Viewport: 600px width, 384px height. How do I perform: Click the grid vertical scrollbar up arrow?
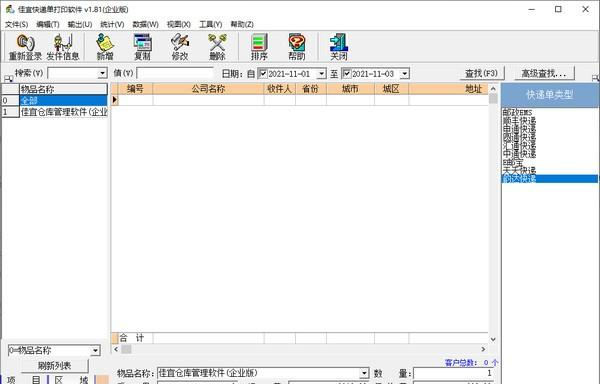493,89
